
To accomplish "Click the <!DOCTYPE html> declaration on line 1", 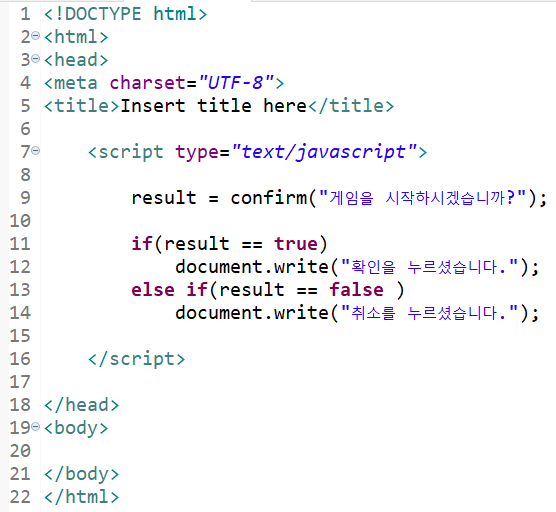I will tap(126, 14).
